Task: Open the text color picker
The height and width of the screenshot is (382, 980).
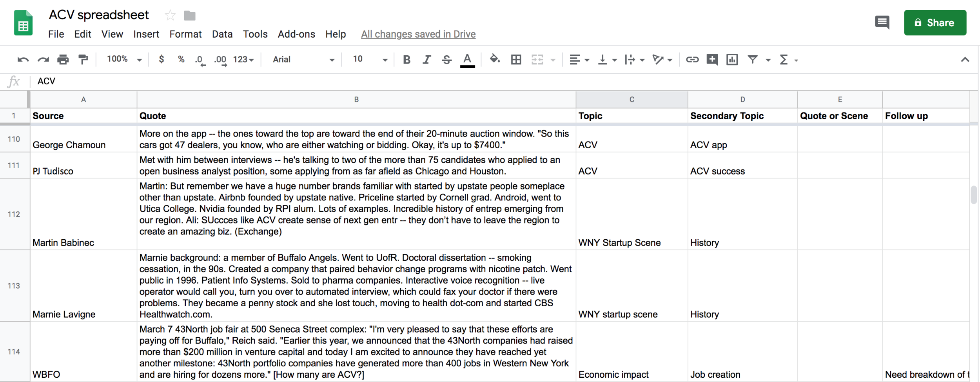Action: point(467,60)
